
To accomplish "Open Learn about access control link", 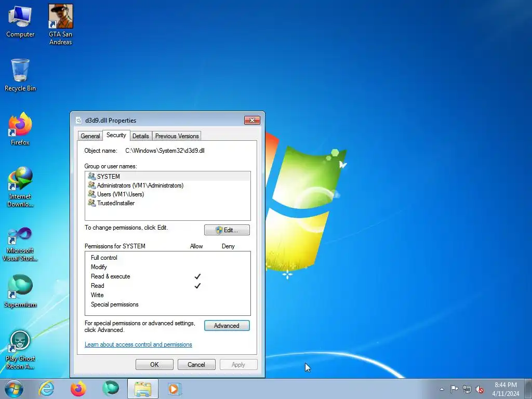I will tap(138, 344).
